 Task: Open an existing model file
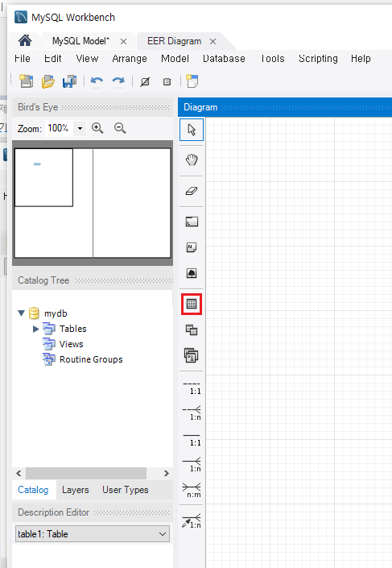pos(47,81)
